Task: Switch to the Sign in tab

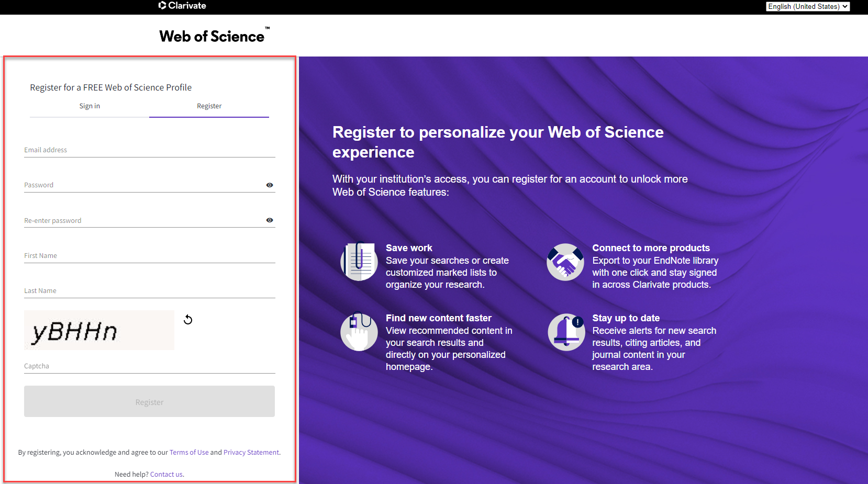Action: coord(89,106)
